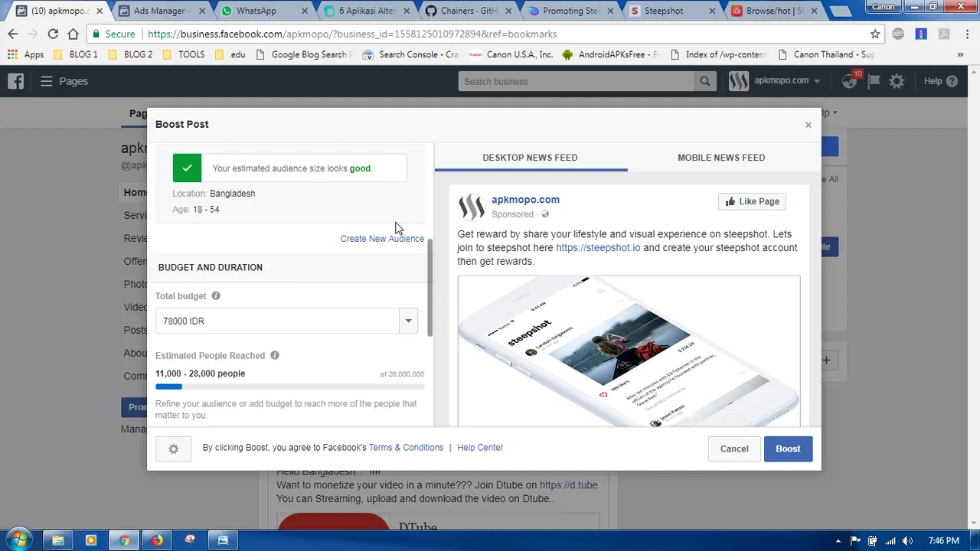Image resolution: width=980 pixels, height=551 pixels.
Task: Click the Adblock Plus extension icon
Action: 898,34
